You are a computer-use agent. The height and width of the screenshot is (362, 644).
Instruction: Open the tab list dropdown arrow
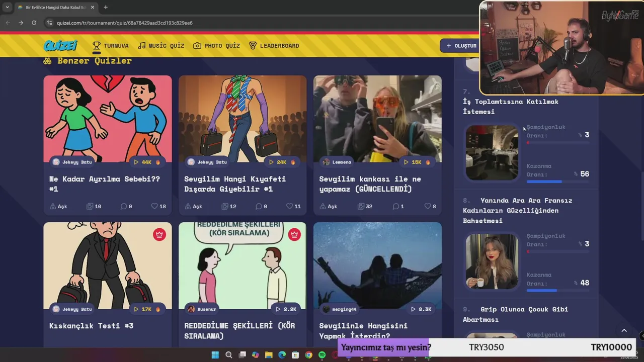(7, 7)
